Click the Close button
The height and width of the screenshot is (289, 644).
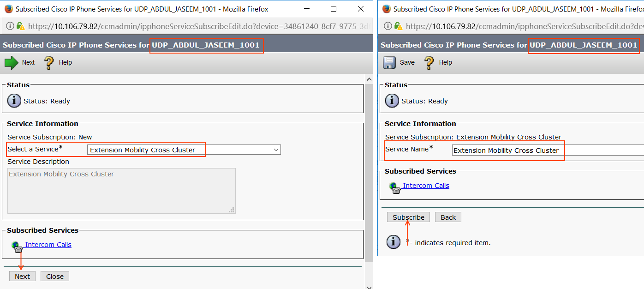(54, 276)
